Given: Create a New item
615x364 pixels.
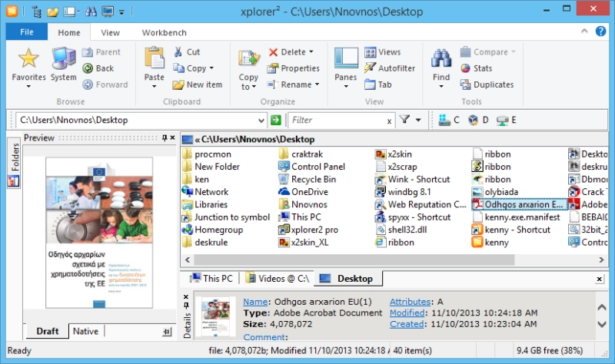Looking at the screenshot, I should [198, 84].
